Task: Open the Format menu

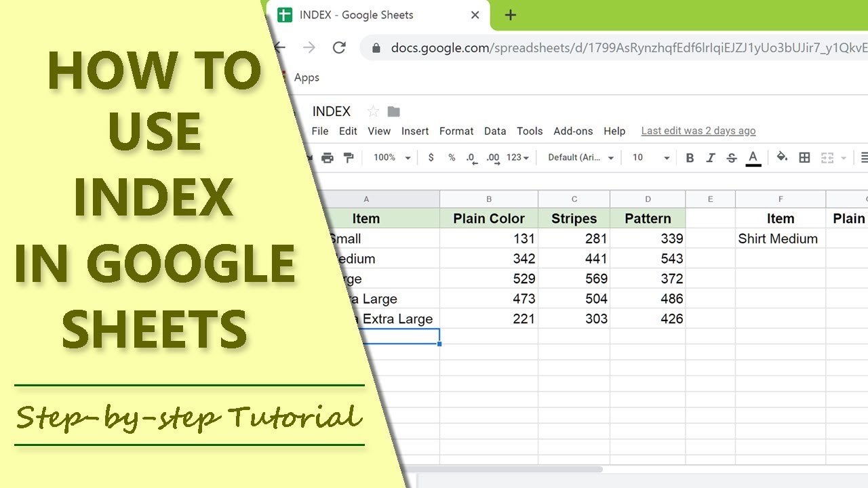Action: point(456,131)
